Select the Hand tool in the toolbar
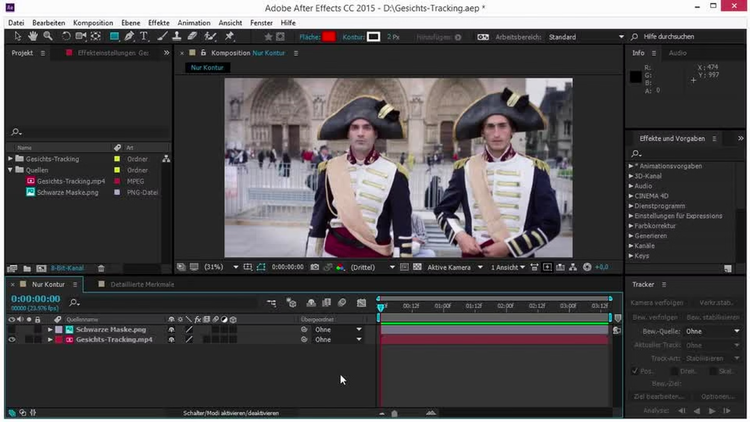Viewport: 750px width, 422px height. click(34, 37)
